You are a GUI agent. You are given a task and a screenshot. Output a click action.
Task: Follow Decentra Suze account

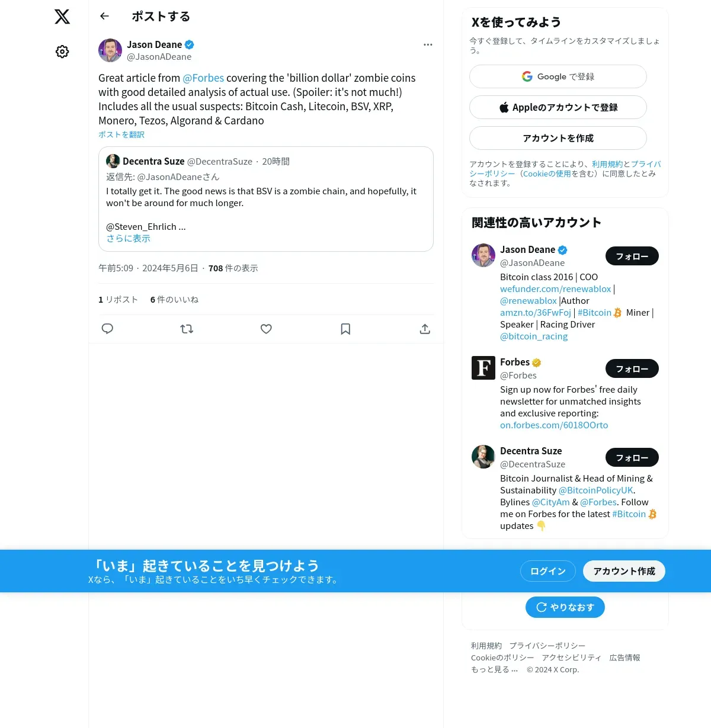point(632,457)
